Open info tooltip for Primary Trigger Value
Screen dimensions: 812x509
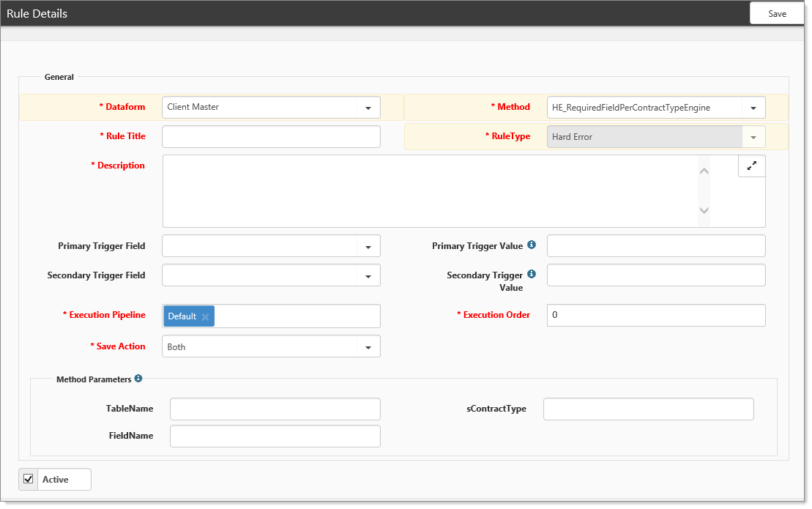[532, 245]
